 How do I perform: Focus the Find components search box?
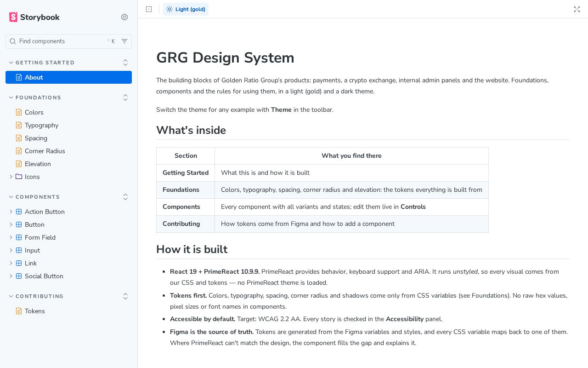(69, 41)
